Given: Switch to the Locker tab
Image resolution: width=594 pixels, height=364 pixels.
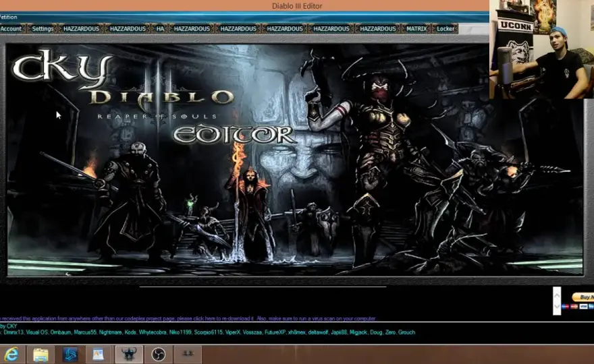Looking at the screenshot, I should coord(445,29).
